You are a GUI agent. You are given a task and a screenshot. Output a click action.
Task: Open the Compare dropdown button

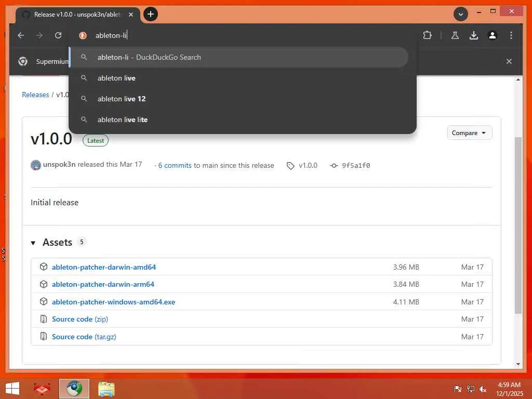tap(470, 133)
